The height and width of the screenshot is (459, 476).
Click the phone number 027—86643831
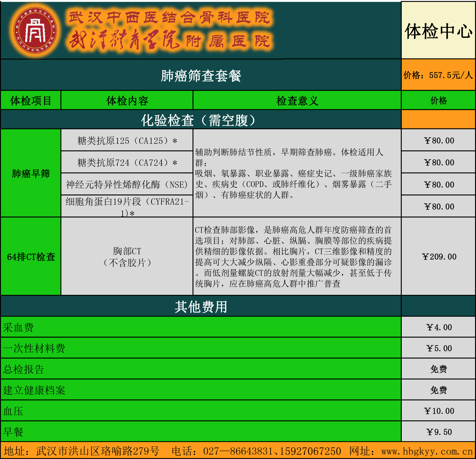coord(238,451)
